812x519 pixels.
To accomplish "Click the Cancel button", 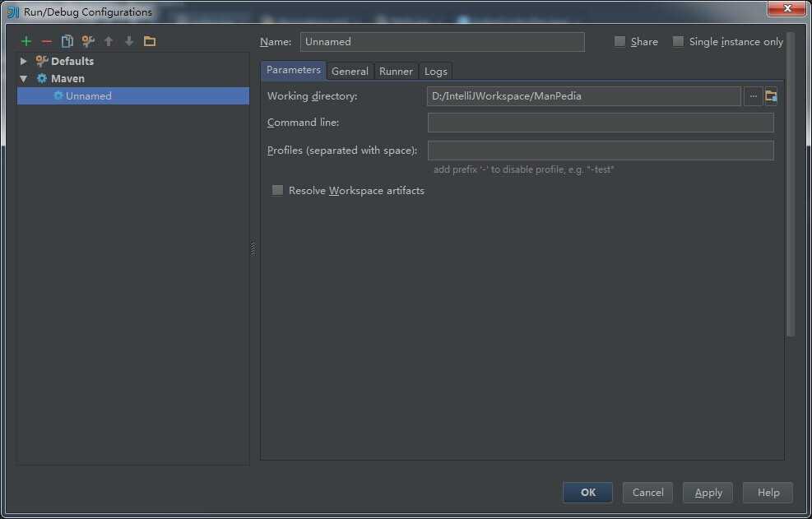I will [647, 493].
